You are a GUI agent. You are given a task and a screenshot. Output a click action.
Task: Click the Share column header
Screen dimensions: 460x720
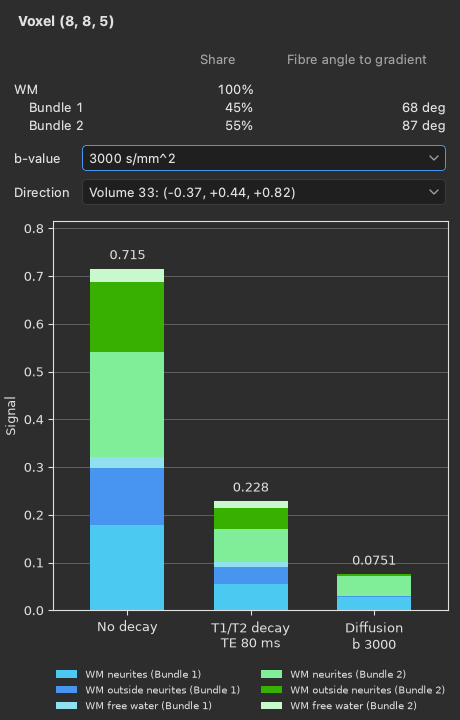tap(218, 60)
